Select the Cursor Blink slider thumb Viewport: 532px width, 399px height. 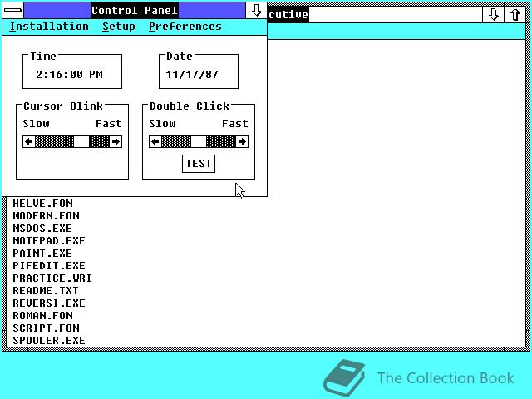(81, 141)
